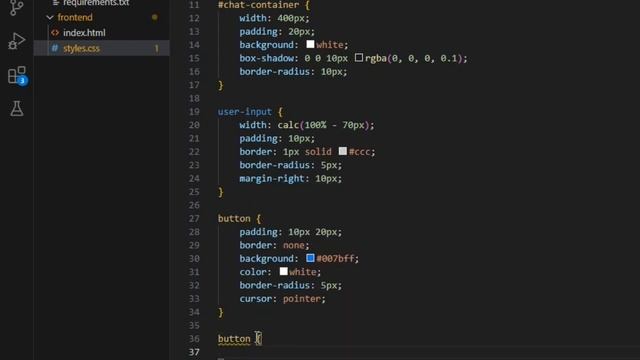
Task: Click the problem count badge on styles.css
Action: click(156, 49)
